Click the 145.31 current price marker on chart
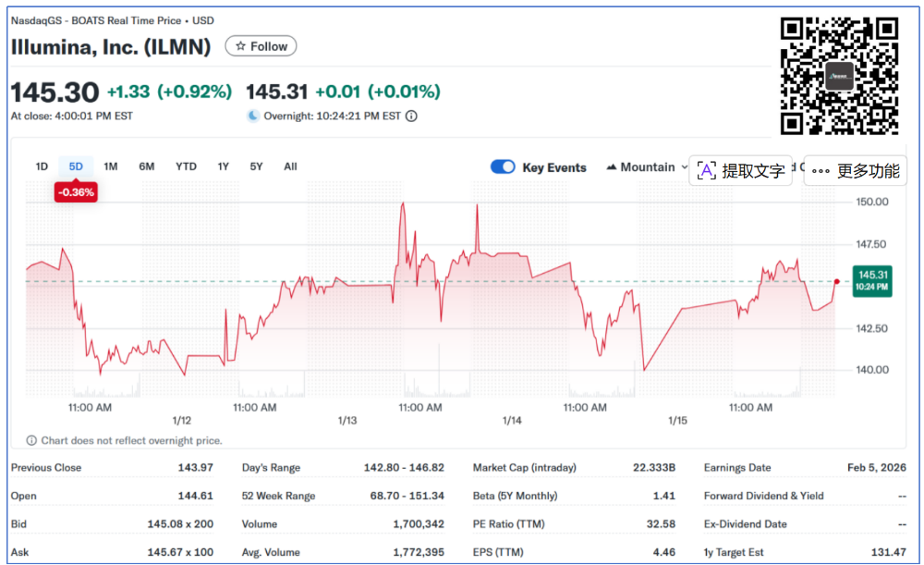Viewport: 924px width, 565px height. point(872,281)
